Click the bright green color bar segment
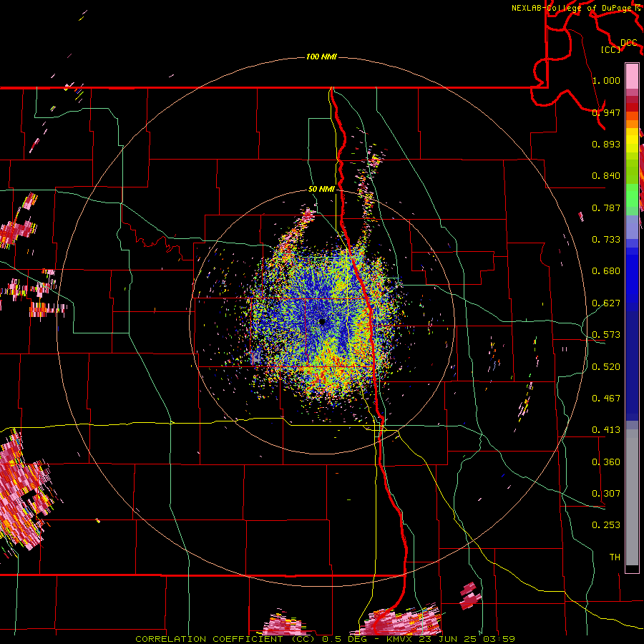The width and height of the screenshot is (644, 644). (632, 195)
